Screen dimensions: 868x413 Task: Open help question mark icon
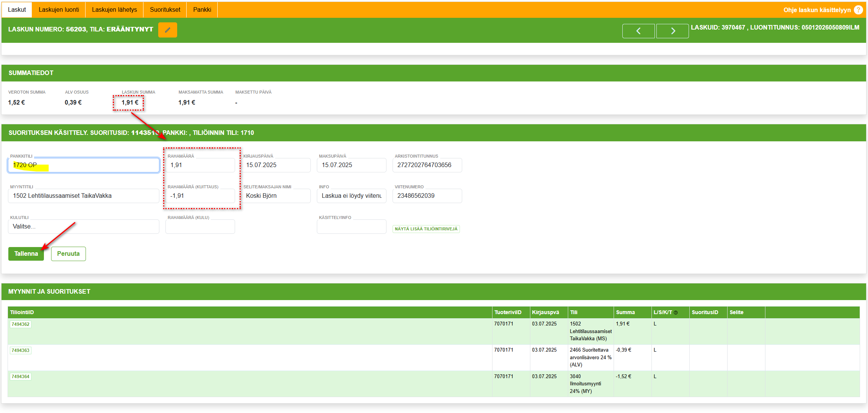pyautogui.click(x=859, y=10)
